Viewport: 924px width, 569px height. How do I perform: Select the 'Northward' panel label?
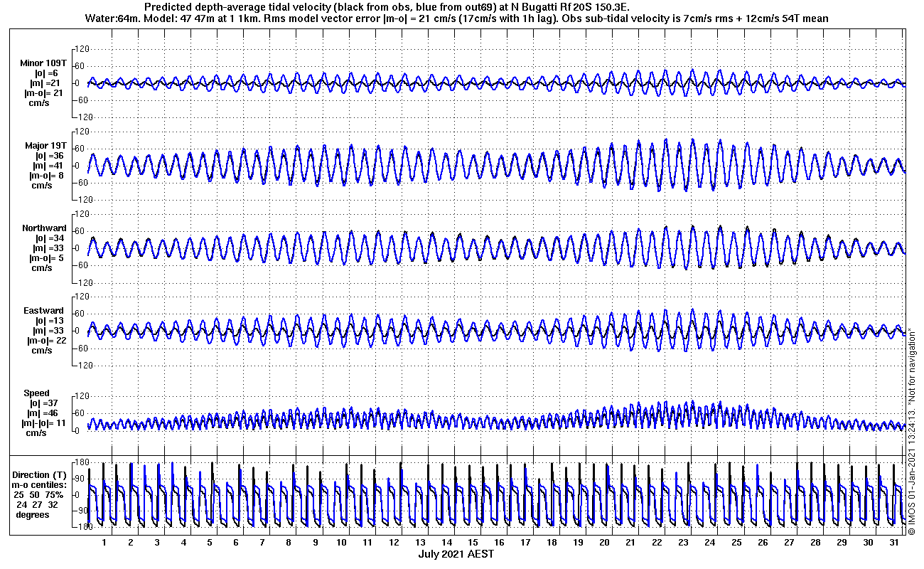(44, 228)
